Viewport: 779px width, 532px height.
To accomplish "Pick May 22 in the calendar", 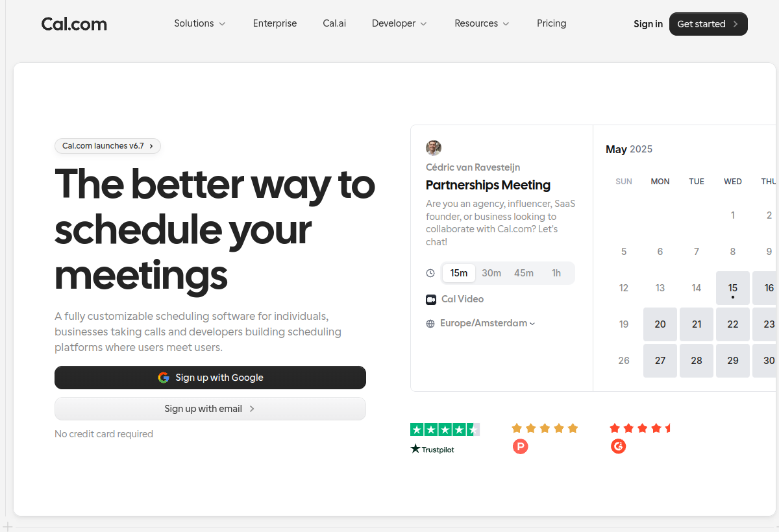I will [733, 324].
